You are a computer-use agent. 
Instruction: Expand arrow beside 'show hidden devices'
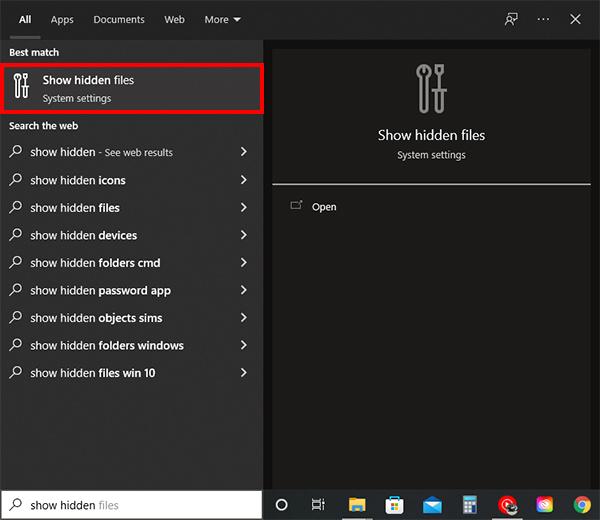[x=244, y=235]
